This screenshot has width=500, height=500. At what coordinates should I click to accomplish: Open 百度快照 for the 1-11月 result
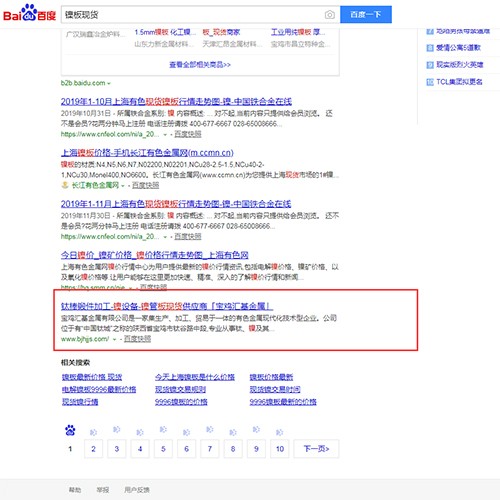(188, 237)
